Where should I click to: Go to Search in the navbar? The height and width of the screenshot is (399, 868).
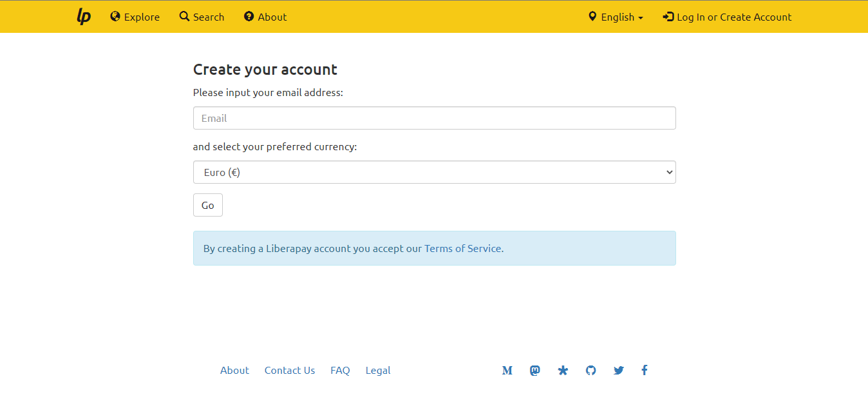point(202,17)
